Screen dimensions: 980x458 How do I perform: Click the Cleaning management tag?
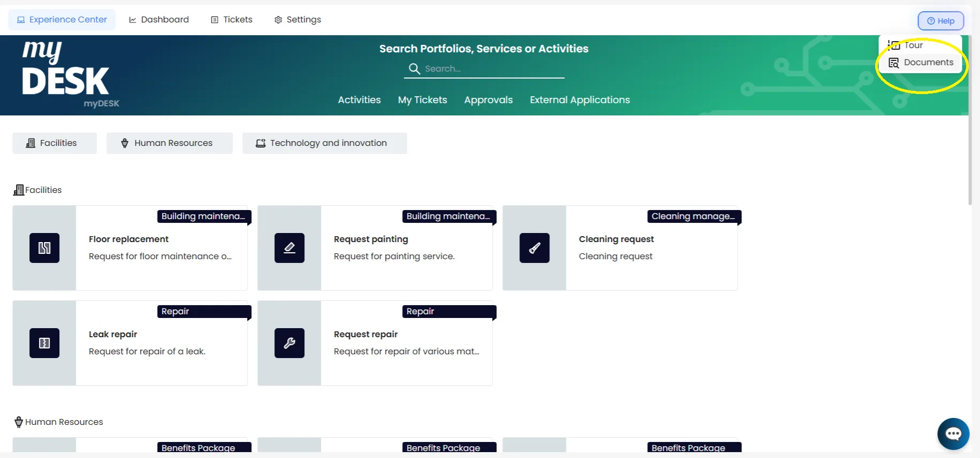(x=694, y=216)
